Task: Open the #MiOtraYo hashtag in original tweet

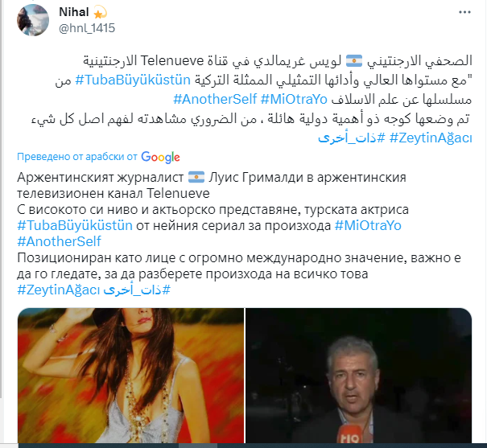Action: click(294, 99)
